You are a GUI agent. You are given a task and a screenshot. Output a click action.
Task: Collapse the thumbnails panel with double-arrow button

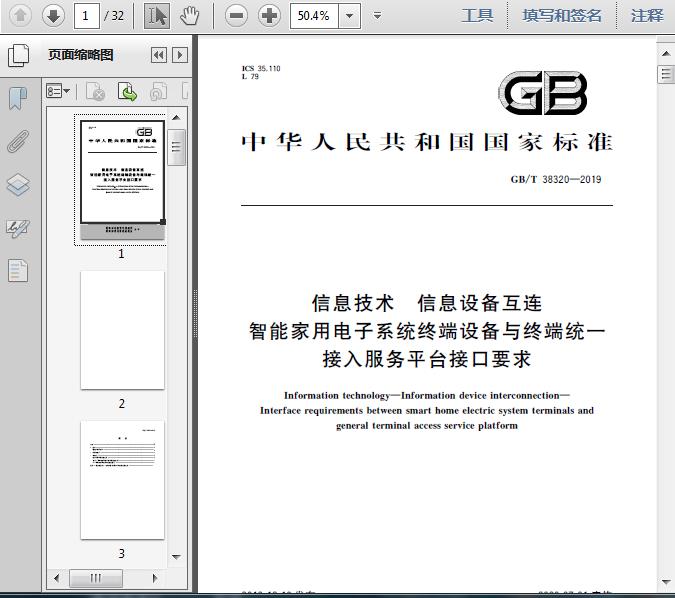(x=159, y=55)
